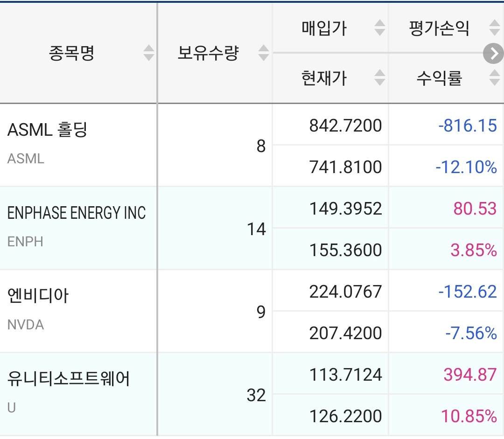This screenshot has width=504, height=439.
Task: Click ASML current price 741.8100
Action: pos(345,167)
